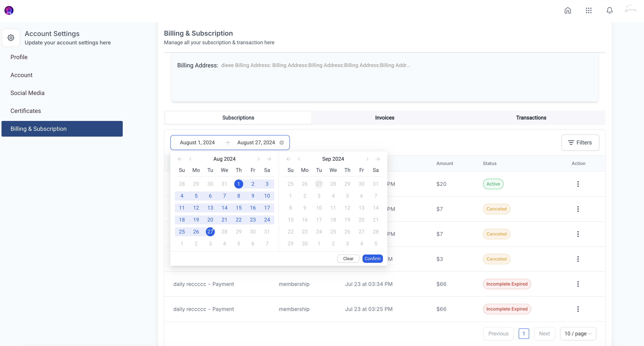
Task: Go to next month in Sep 2024 calendar
Action: click(367, 159)
